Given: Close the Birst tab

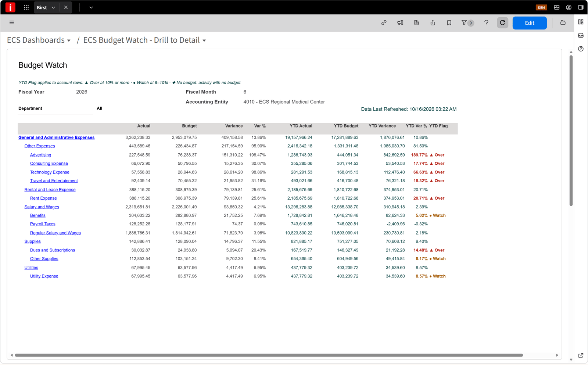Looking at the screenshot, I should click(66, 7).
